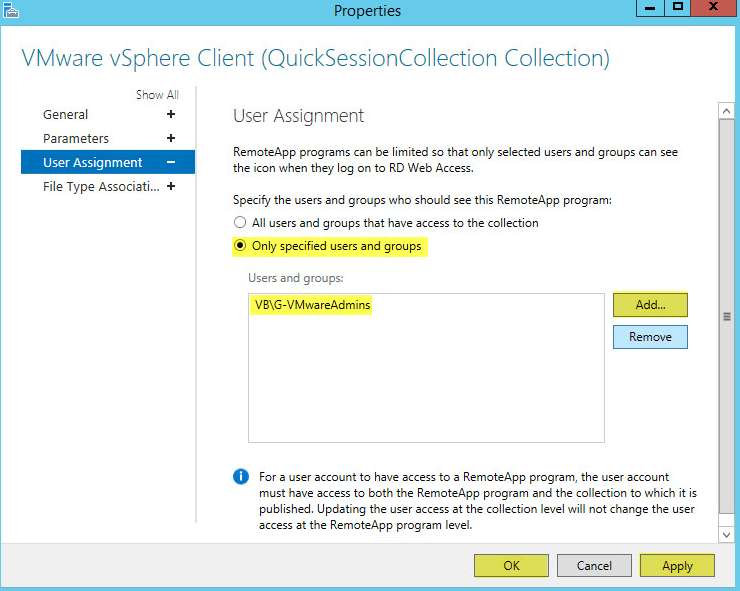The width and height of the screenshot is (740, 591).
Task: Click the scrollbar down arrow
Action: coord(726,535)
